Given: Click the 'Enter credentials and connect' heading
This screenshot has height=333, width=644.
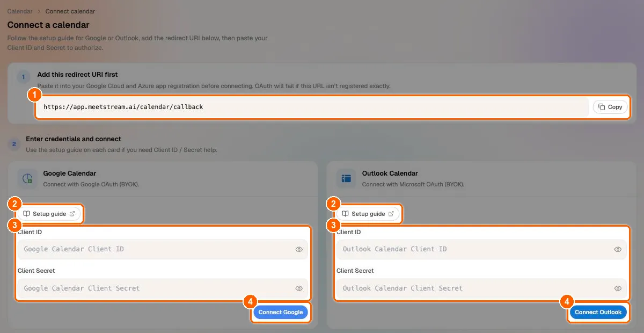Looking at the screenshot, I should 74,139.
